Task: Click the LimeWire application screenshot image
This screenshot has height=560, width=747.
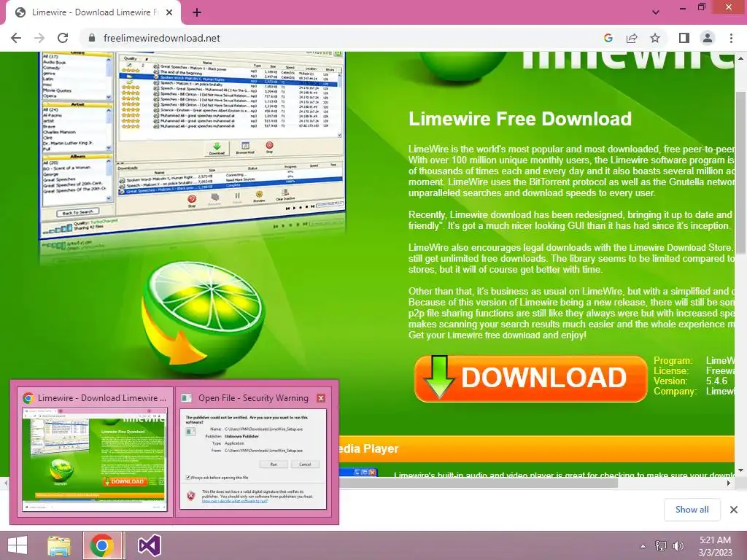Action: [192, 144]
